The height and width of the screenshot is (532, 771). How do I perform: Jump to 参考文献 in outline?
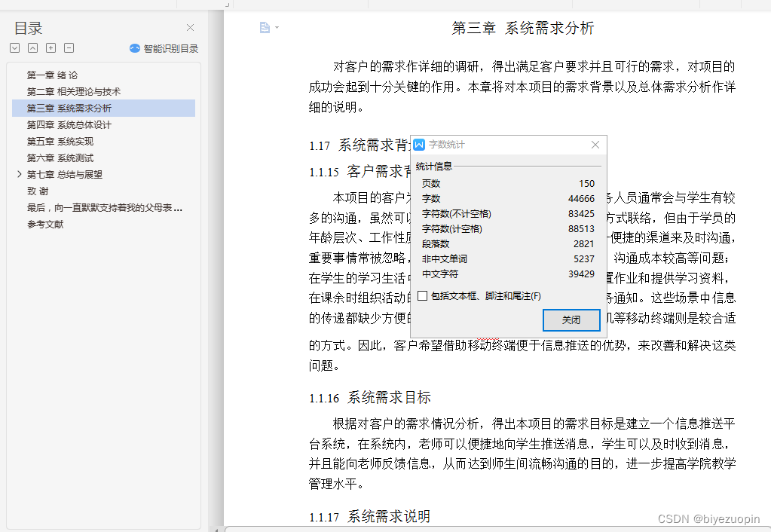click(45, 225)
